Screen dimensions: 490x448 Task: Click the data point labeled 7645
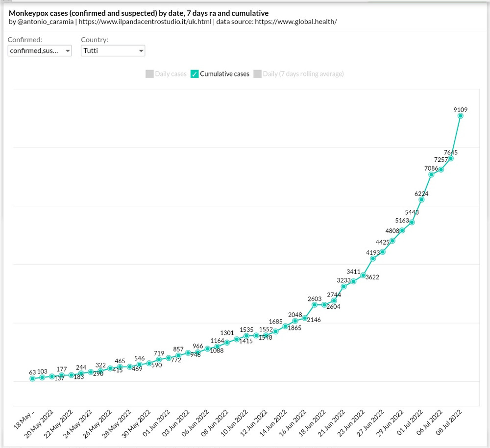[451, 158]
